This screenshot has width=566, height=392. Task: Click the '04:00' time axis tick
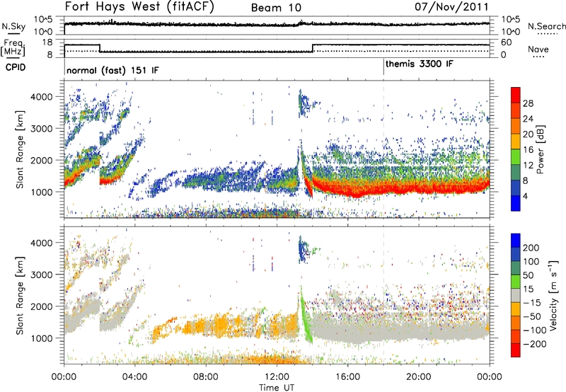(x=135, y=377)
